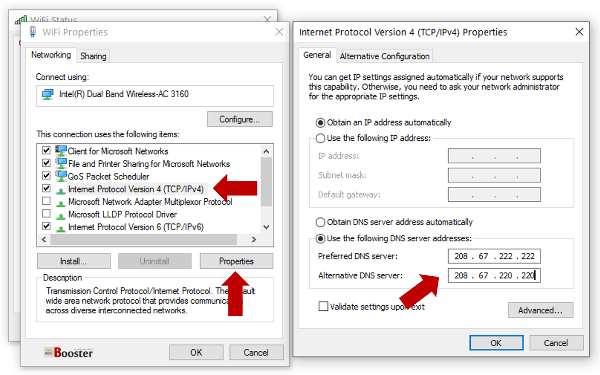Screen dimensions: 600x375
Task: Click the Client for Microsoft Networks icon
Action: click(61, 150)
